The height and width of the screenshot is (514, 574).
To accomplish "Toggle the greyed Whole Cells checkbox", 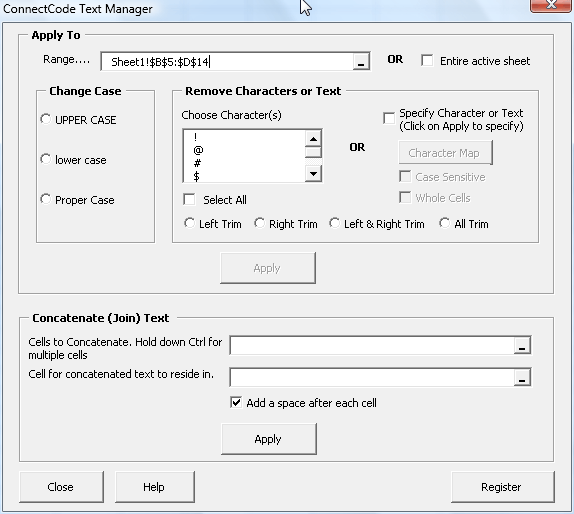I will (x=405, y=197).
